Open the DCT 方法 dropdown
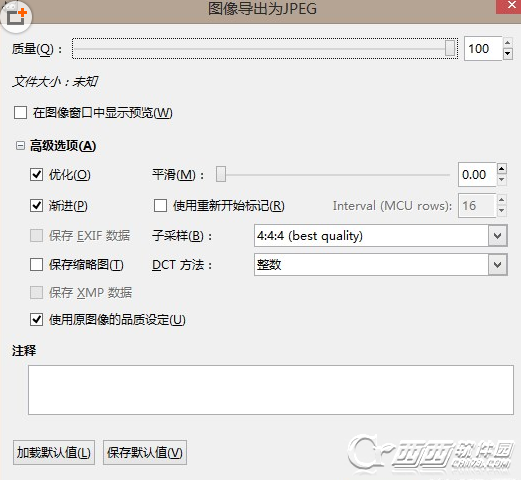521x480 pixels. (498, 265)
